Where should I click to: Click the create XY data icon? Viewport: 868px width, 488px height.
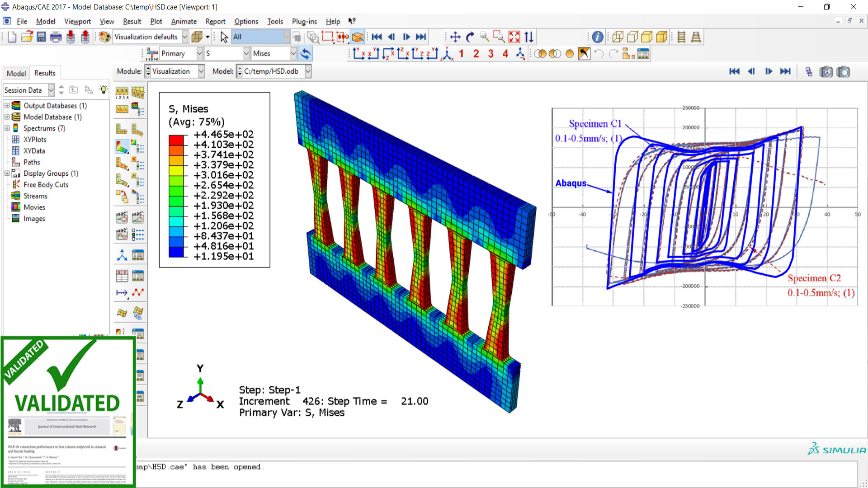(x=122, y=276)
